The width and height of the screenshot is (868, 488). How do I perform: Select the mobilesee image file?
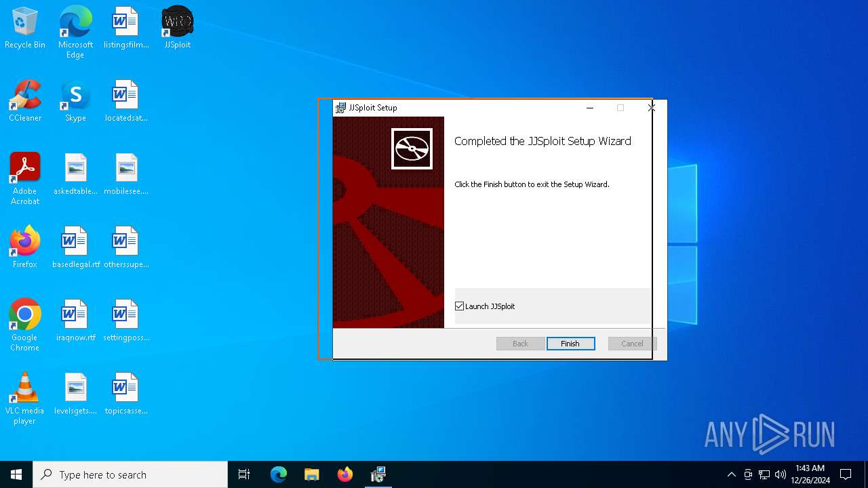(125, 174)
